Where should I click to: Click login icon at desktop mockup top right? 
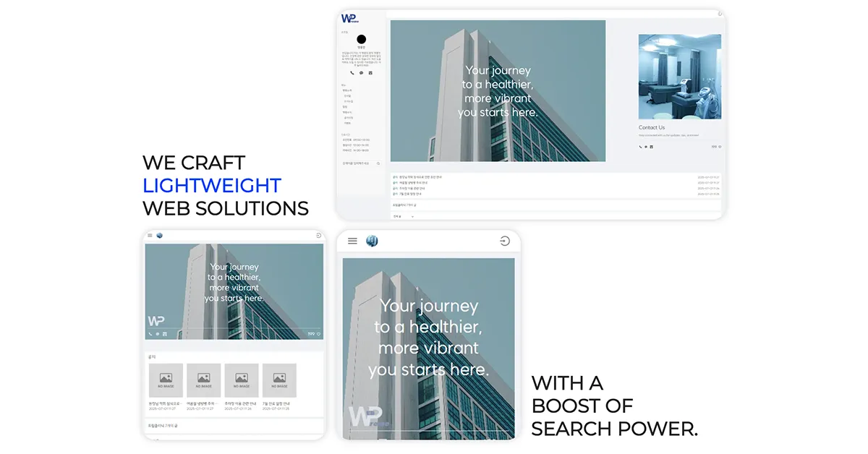pyautogui.click(x=720, y=14)
